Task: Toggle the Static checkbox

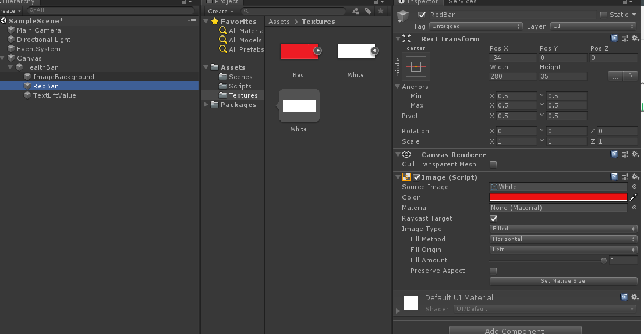Action: (604, 15)
